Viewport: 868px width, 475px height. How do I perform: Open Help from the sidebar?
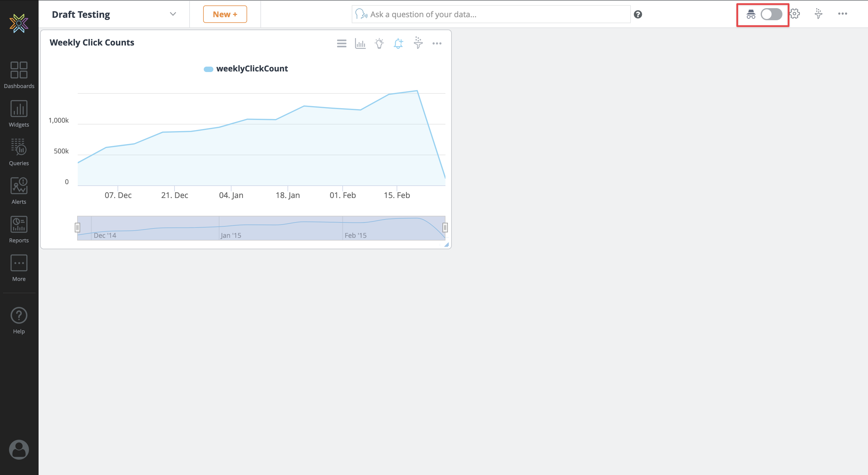19,320
